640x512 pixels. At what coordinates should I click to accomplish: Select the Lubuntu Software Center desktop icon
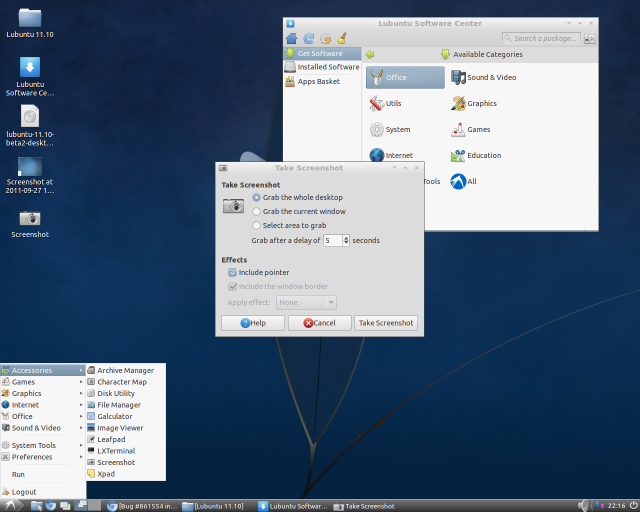(x=30, y=76)
